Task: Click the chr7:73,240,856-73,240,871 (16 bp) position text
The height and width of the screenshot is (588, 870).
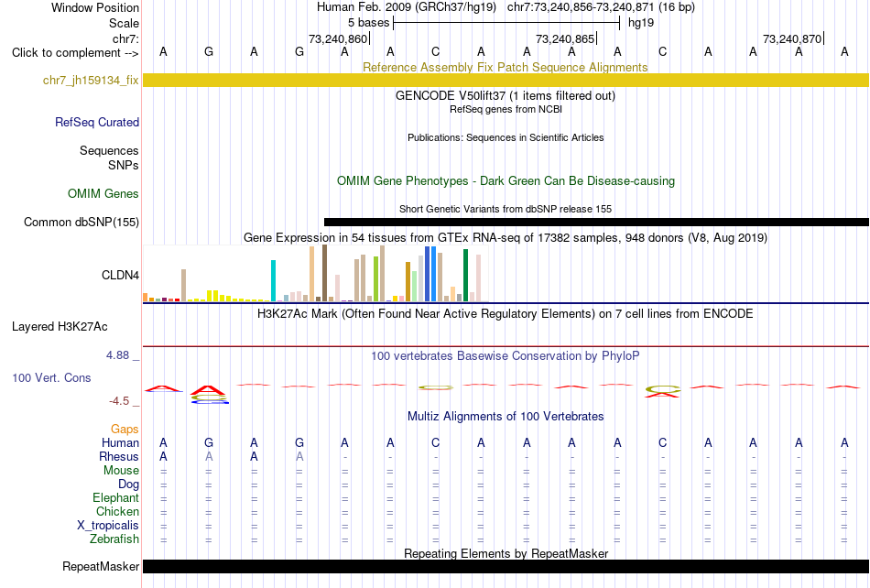Action: pyautogui.click(x=601, y=7)
